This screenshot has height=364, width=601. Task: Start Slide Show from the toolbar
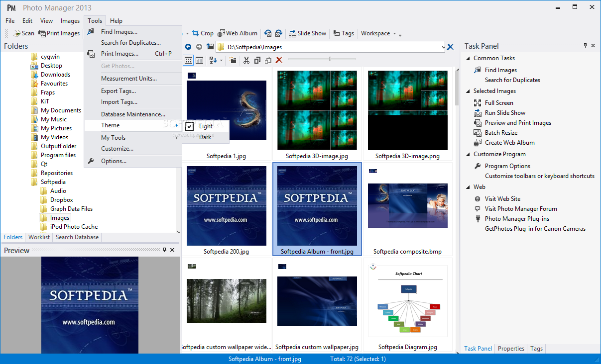tap(307, 33)
